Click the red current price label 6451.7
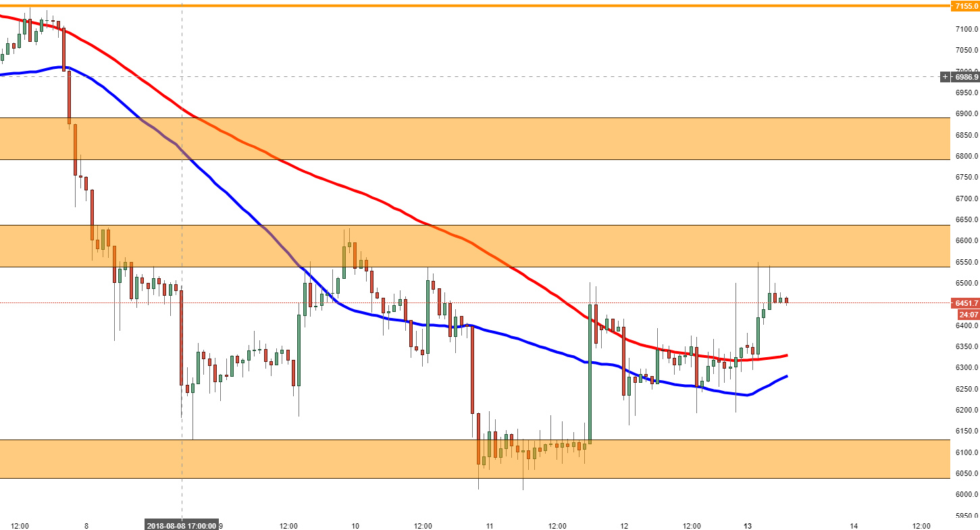 (x=966, y=303)
